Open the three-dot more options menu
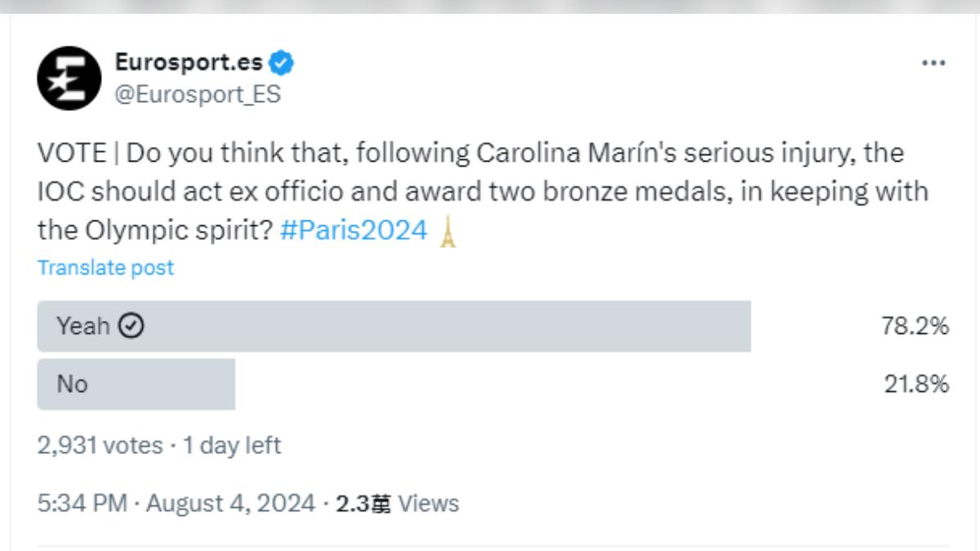This screenshot has height=551, width=980. pyautogui.click(x=933, y=63)
